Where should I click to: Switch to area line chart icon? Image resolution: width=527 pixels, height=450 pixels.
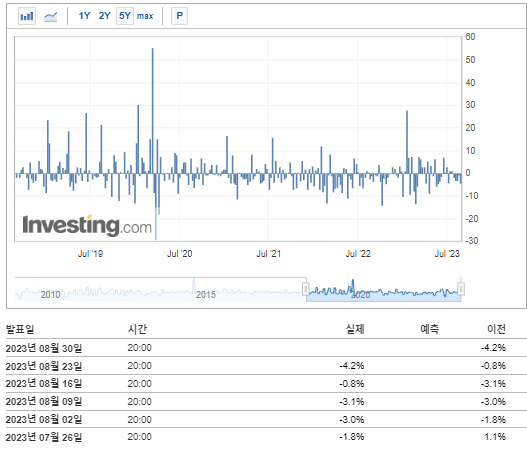coord(50,16)
